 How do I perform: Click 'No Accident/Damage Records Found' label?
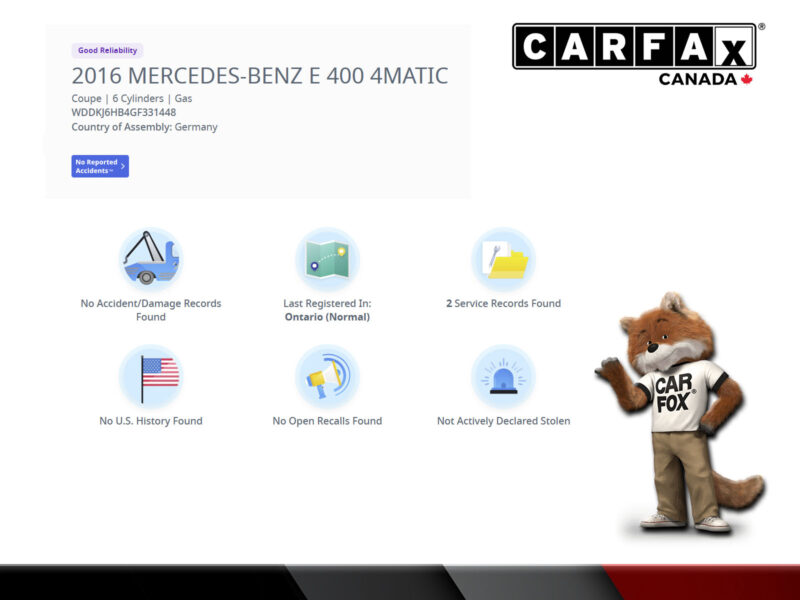pyautogui.click(x=151, y=310)
